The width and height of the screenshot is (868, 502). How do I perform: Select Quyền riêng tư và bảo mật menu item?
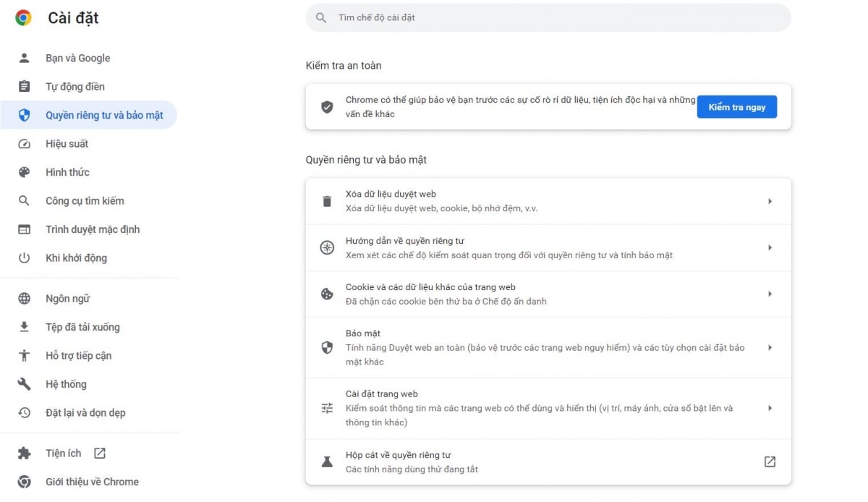click(x=88, y=115)
